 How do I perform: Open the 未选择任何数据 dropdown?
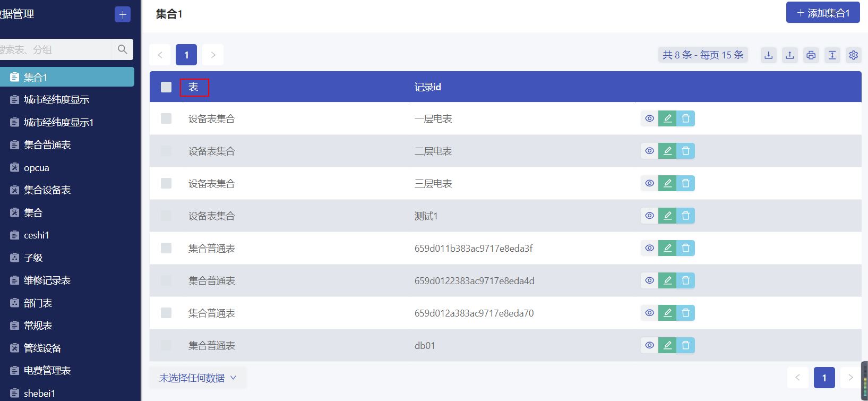(x=197, y=378)
